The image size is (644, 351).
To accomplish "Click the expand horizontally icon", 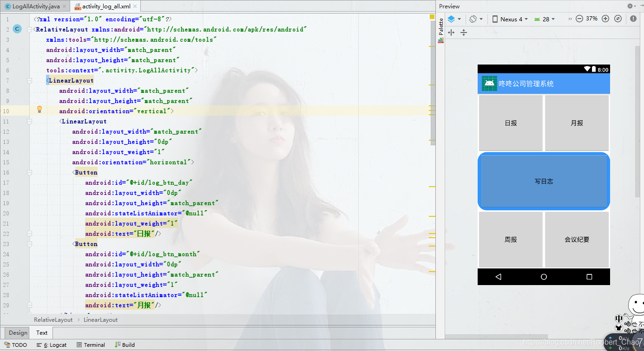I will click(x=451, y=32).
